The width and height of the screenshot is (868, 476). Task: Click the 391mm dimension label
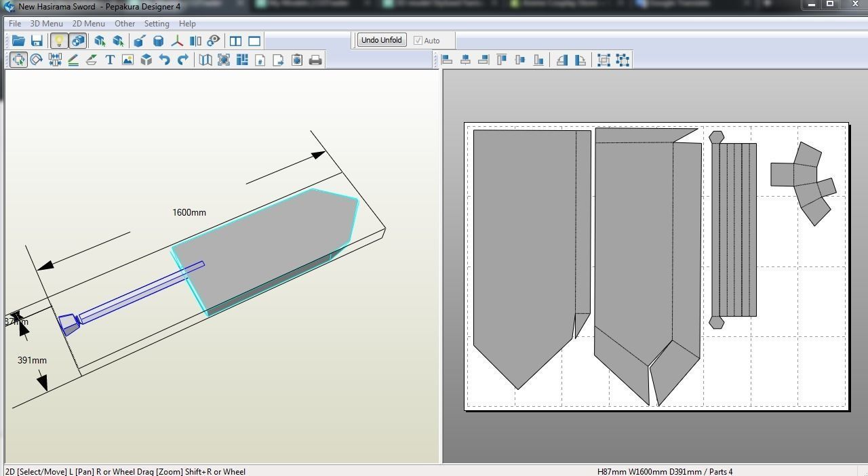32,360
